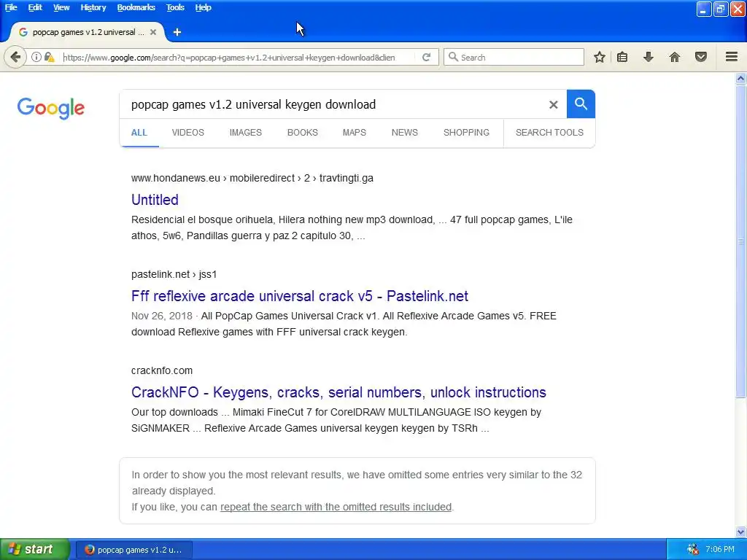747x560 pixels.
Task: Click the vertical scrollbar thumb
Action: 741,241
